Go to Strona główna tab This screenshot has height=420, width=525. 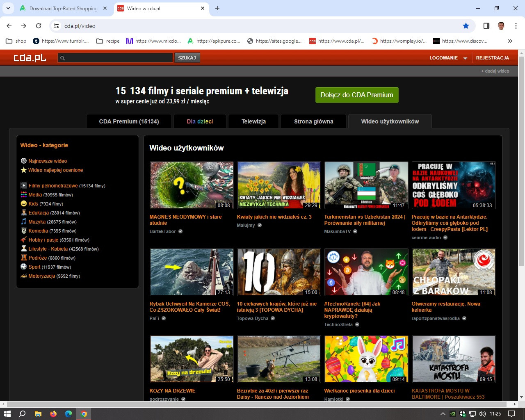coord(314,121)
